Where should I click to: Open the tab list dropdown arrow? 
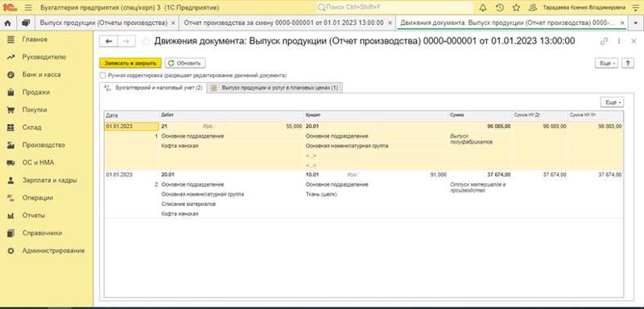(x=635, y=23)
